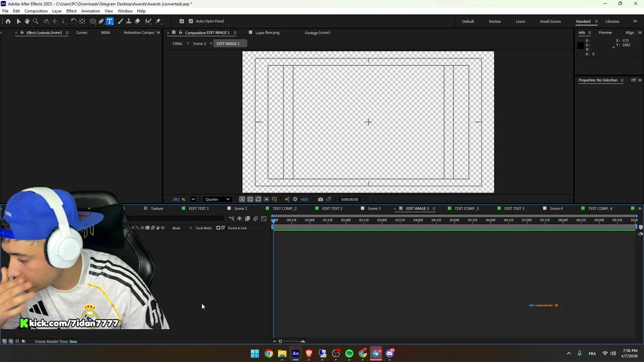Toggle shy layers switch in timeline
Viewport: 644px width, 362px height.
[x=239, y=219]
